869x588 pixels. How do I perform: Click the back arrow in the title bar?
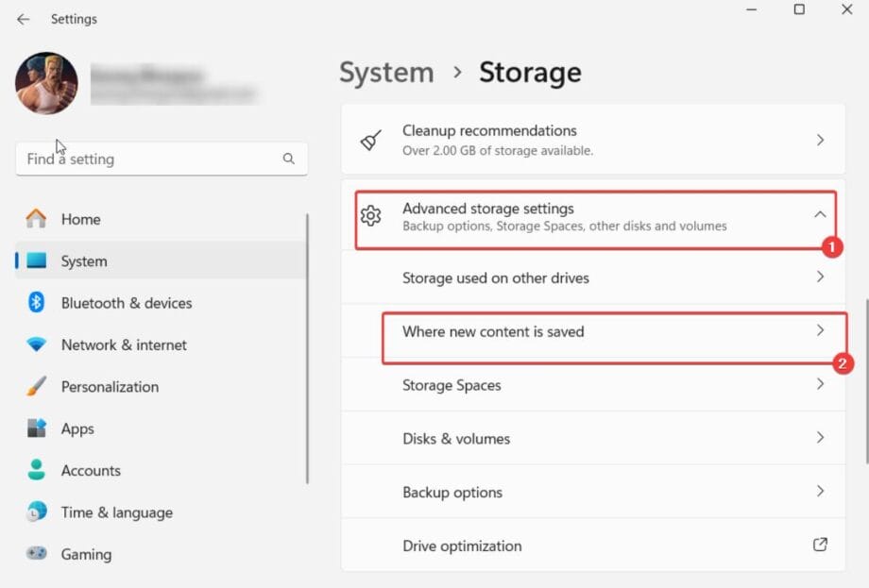(x=21, y=19)
